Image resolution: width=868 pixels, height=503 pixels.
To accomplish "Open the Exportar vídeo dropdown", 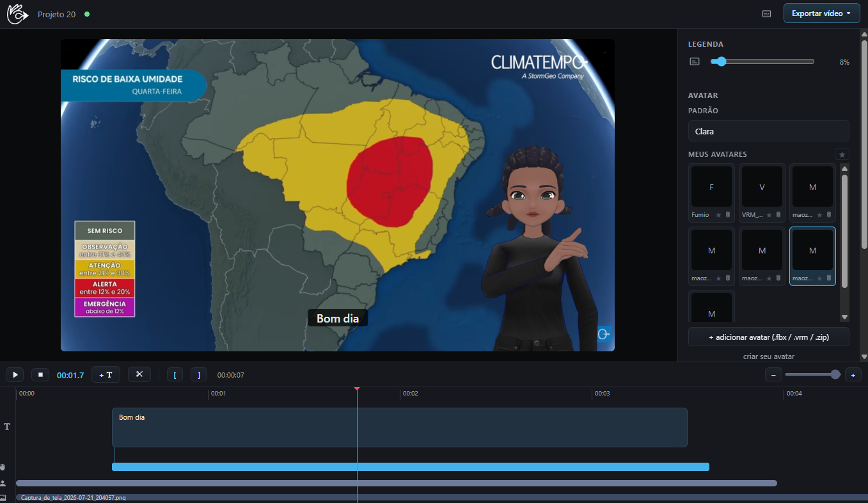I will (x=821, y=13).
